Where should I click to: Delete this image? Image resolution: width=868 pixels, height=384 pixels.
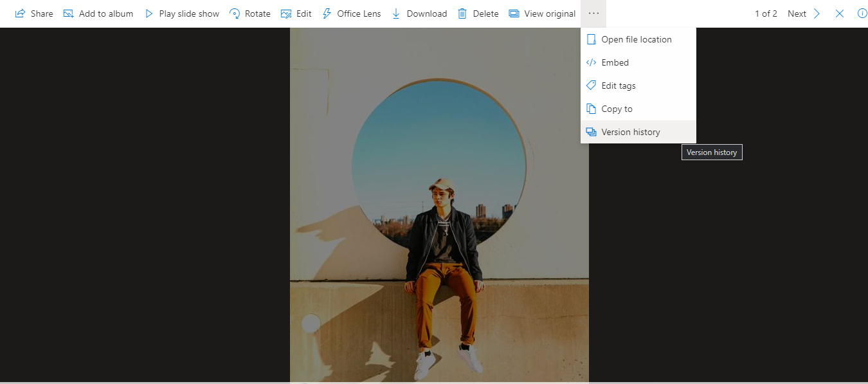tap(478, 13)
